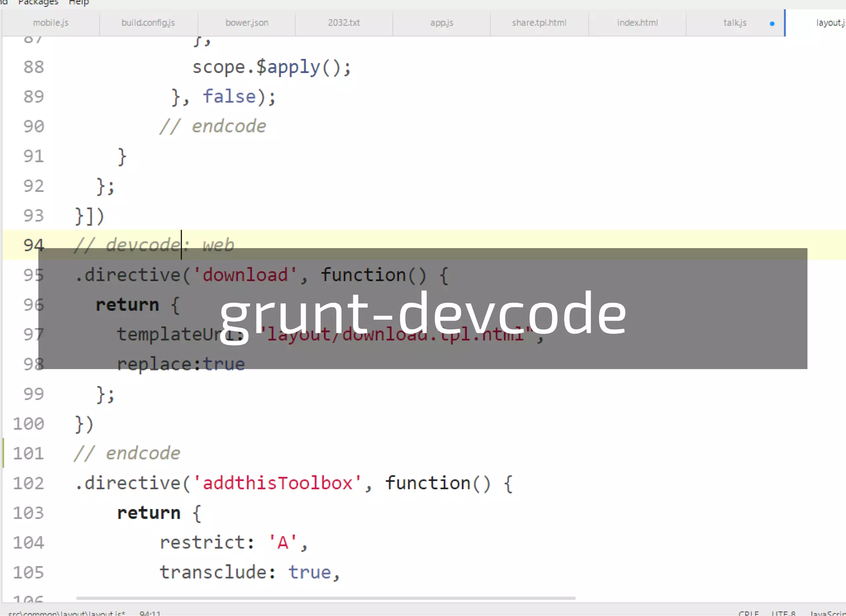Click the horizontal scrollbar of the editor
846x616 pixels.
click(x=326, y=598)
